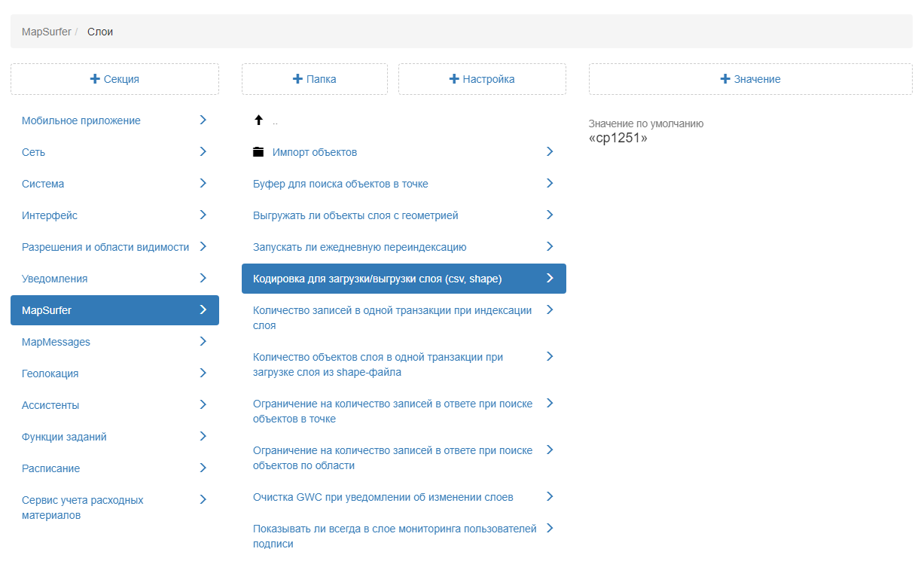Open Уведомления section
924x561 pixels.
tap(114, 279)
